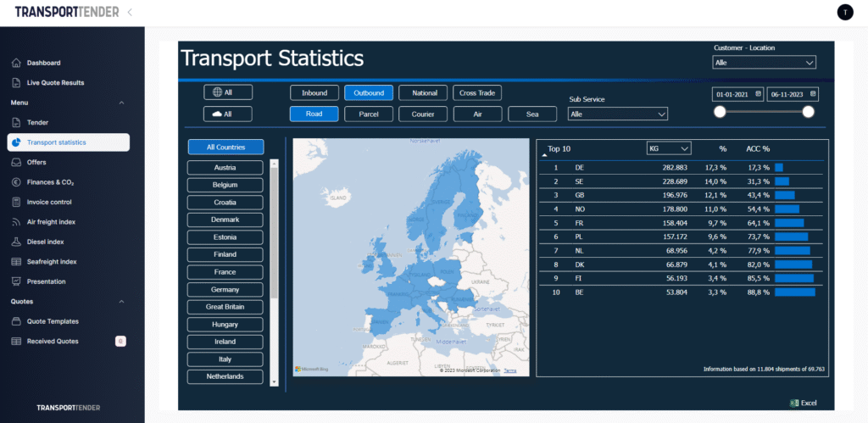Click the user avatar icon top right
Image resolution: width=868 pixels, height=423 pixels.
pos(845,12)
